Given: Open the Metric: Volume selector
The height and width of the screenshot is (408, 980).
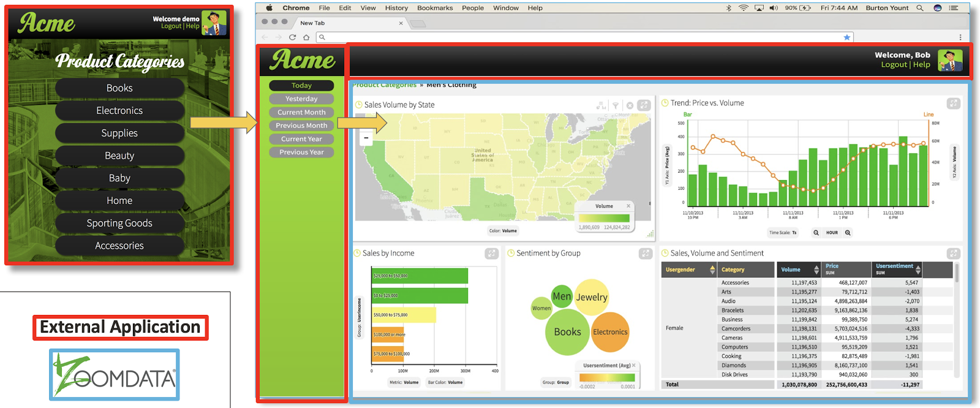Looking at the screenshot, I should click(x=404, y=382).
